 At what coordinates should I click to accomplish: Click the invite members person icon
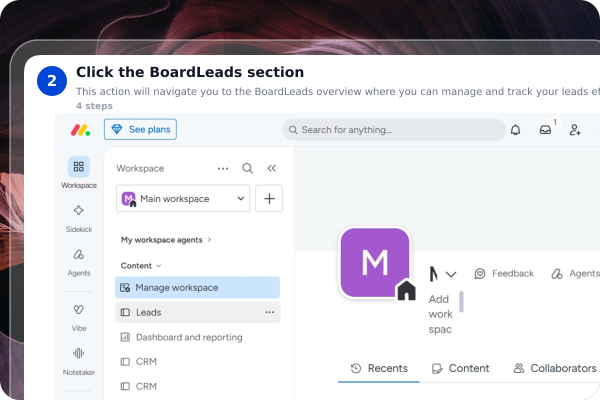(575, 130)
